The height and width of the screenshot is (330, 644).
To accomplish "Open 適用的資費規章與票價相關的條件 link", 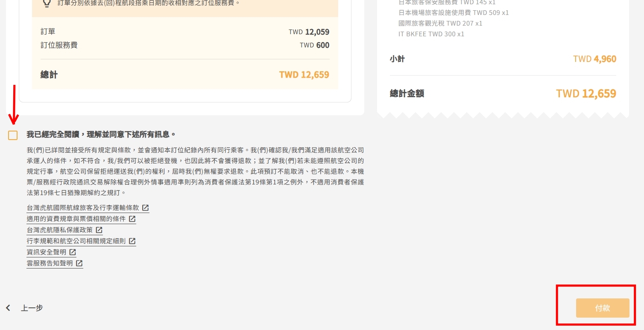I will click(76, 219).
